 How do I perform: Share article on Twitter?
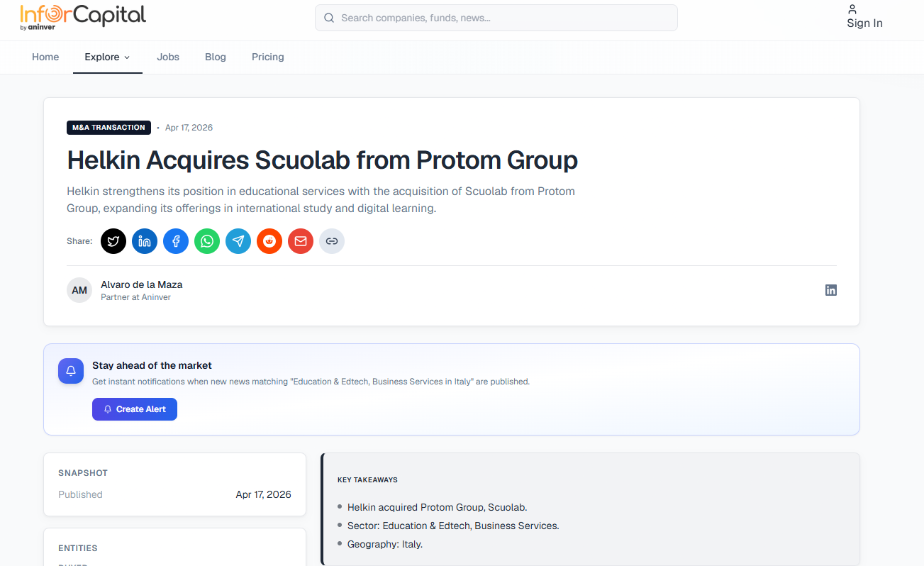[113, 241]
